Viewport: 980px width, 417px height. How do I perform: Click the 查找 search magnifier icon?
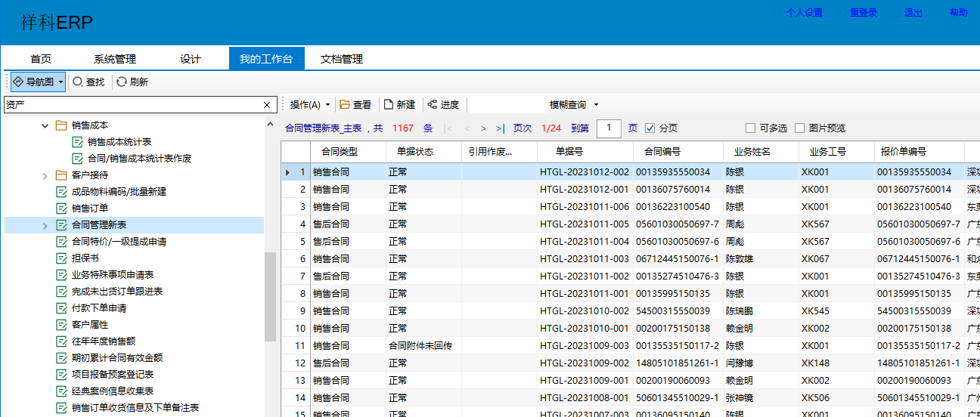(77, 82)
